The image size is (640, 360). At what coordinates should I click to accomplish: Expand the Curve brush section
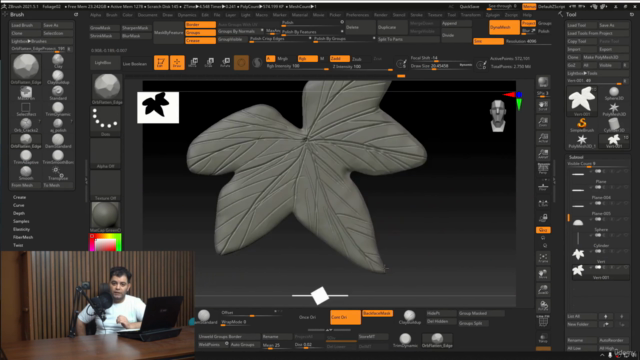coord(19,205)
